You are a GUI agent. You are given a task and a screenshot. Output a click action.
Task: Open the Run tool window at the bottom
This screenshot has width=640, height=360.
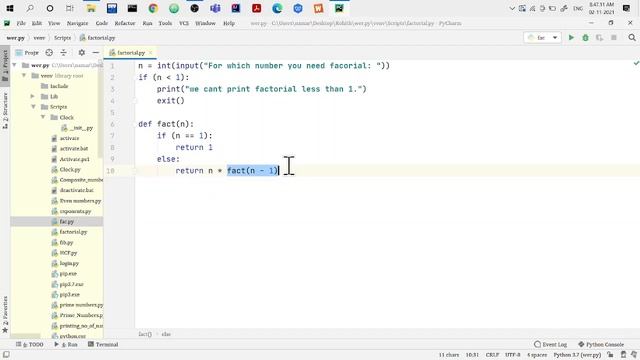pos(66,344)
